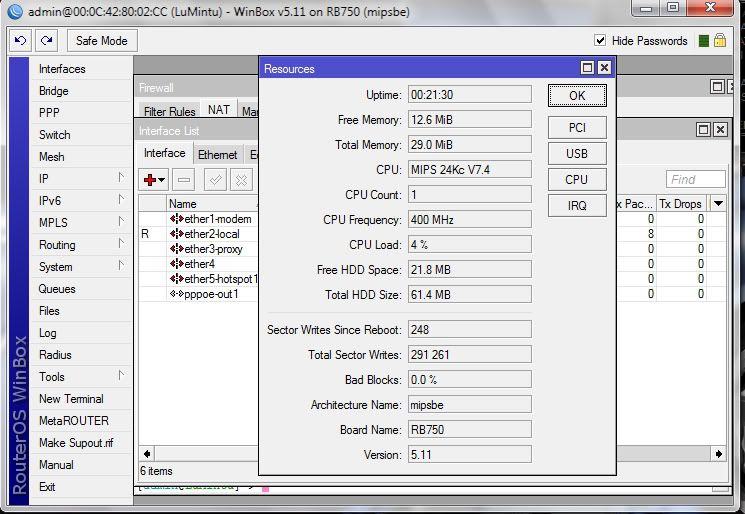Switch to NAT tab in Firewall
This screenshot has width=745, height=514.
coord(219,110)
